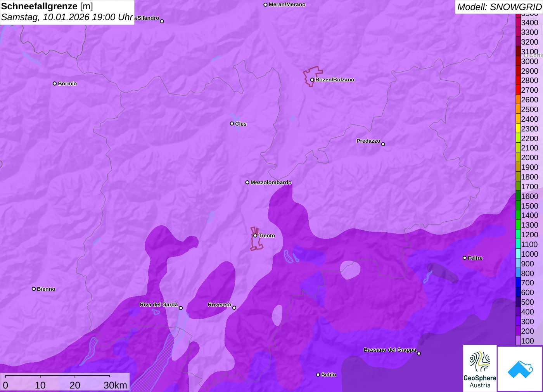Select the 2700 m legend color swatch
Screen dimensions: 543x392
[518, 90]
